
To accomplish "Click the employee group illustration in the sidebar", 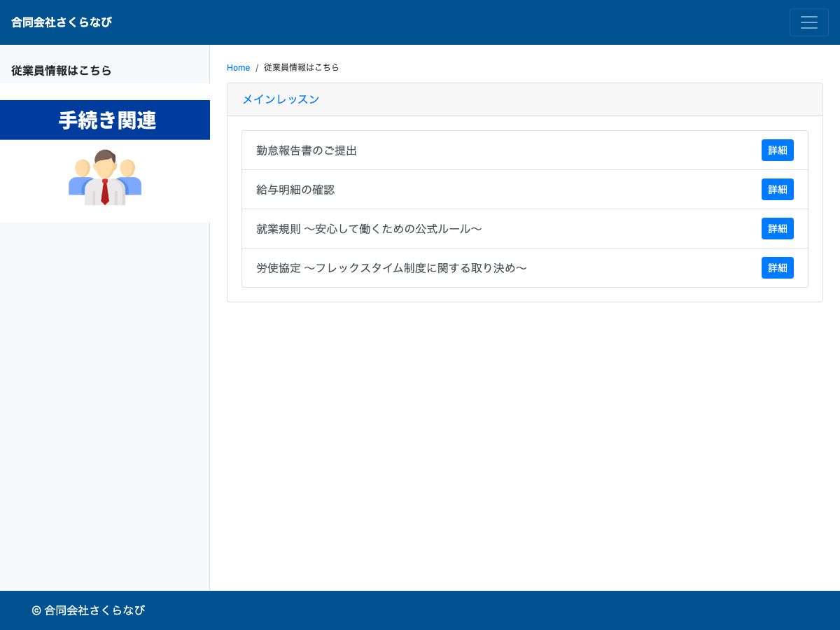I will [x=105, y=177].
